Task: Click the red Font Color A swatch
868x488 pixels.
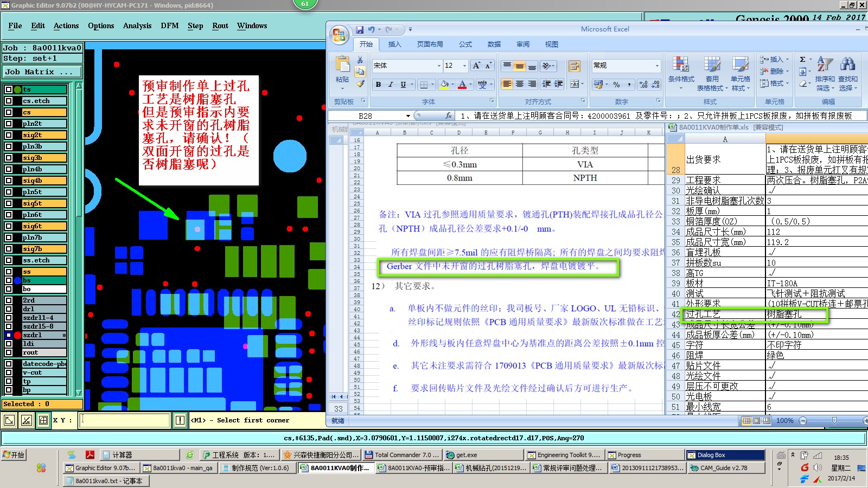Action: tap(462, 85)
